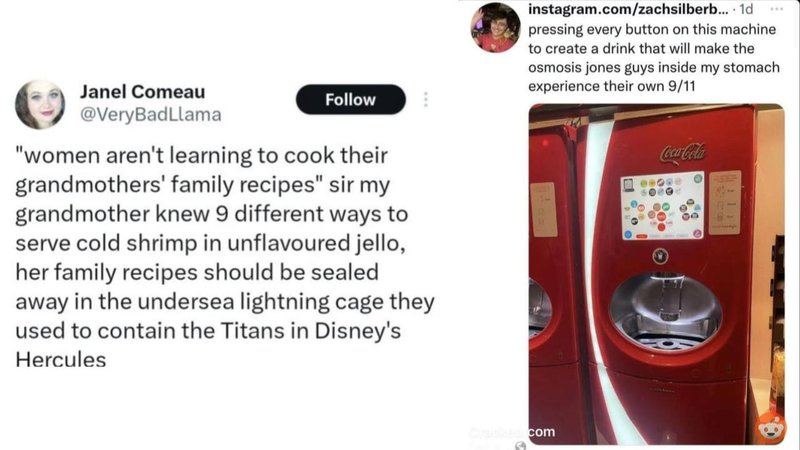Open the zachsilberb post author's avatar
This screenshot has width=800, height=450.
[x=495, y=28]
